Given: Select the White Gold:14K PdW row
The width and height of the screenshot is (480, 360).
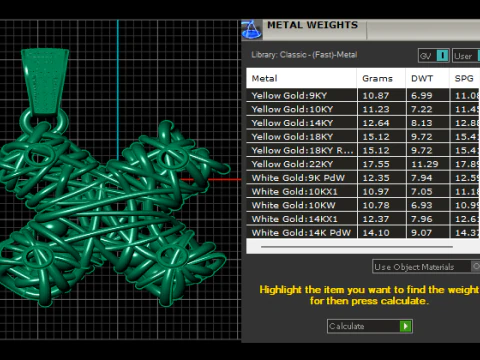Looking at the screenshot, I should point(363,232).
